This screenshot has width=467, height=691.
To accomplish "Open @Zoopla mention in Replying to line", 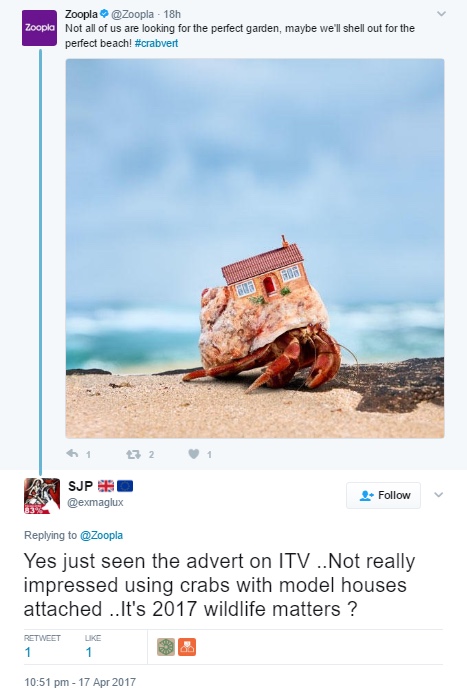I will tap(101, 535).
